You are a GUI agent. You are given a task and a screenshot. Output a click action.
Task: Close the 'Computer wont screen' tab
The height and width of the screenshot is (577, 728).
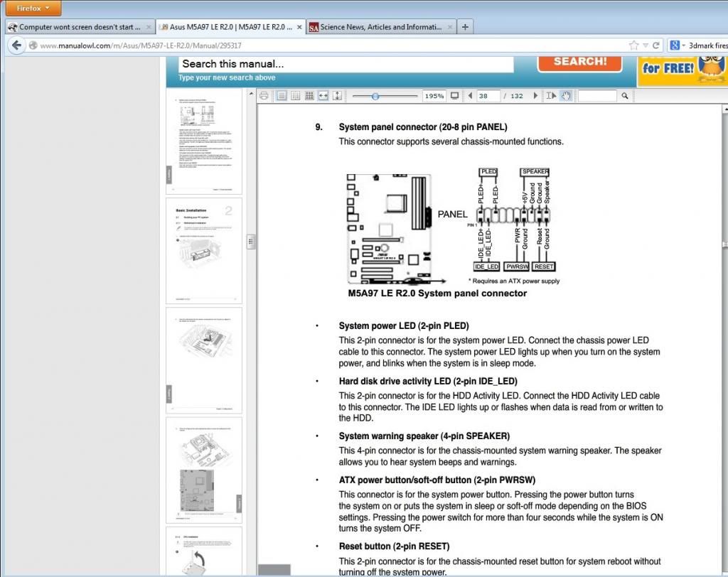point(149,28)
